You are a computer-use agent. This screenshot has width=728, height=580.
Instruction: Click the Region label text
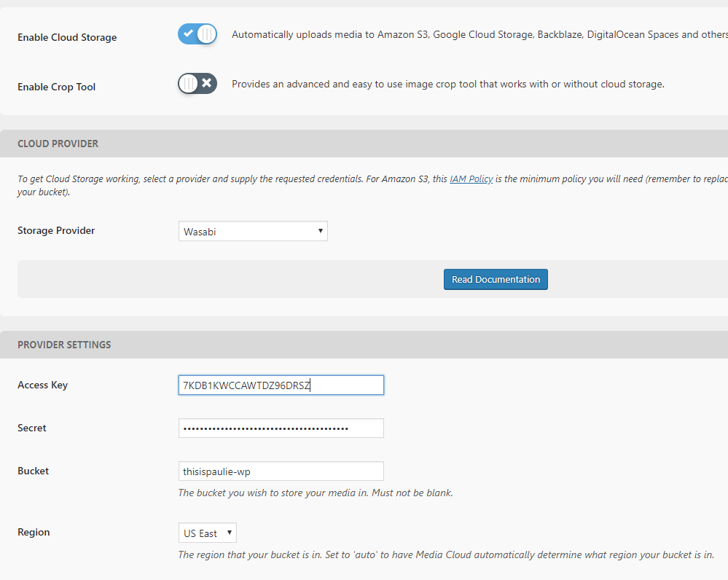coord(34,532)
